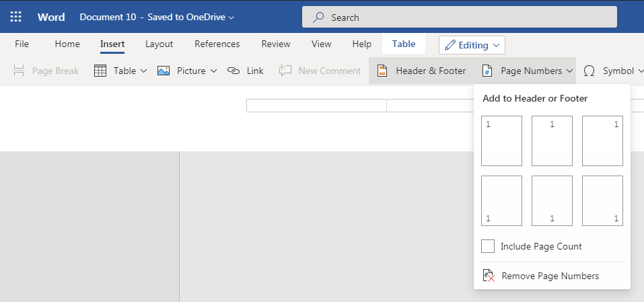
Task: Click the left header table cell
Action: click(316, 106)
